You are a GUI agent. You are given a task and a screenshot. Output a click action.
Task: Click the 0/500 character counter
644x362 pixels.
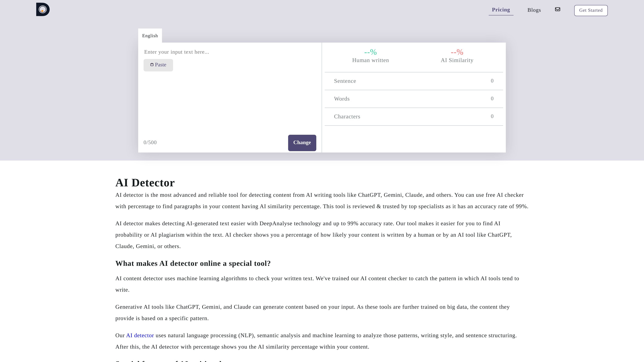coord(150,142)
